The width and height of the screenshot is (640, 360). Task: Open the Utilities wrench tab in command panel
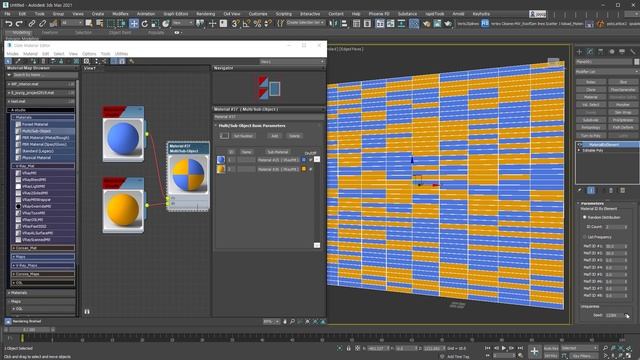633,52
